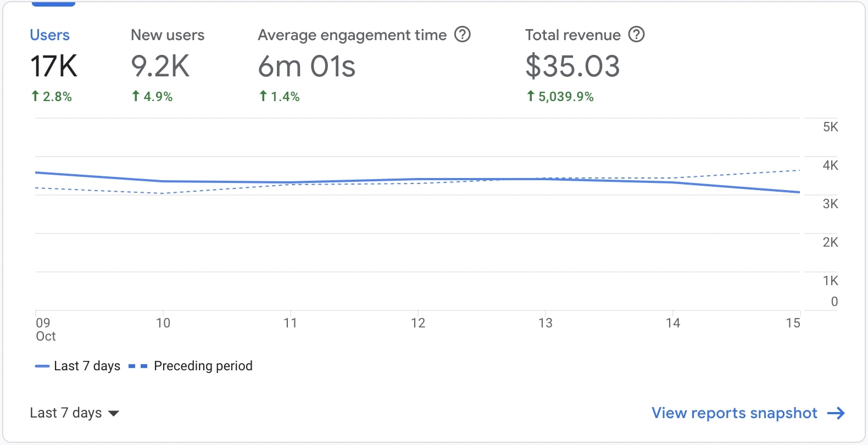
Task: Click the 5K y-axis label
Action: click(x=830, y=127)
